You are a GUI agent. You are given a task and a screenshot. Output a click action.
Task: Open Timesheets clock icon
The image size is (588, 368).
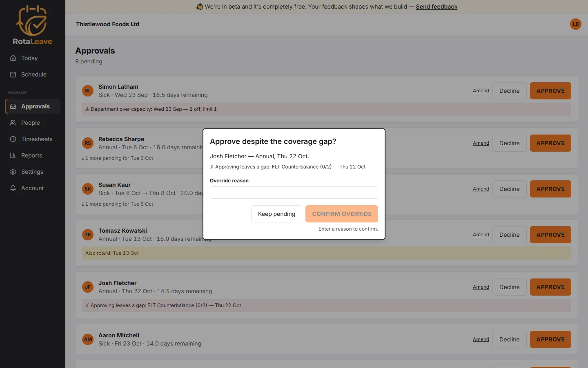(x=13, y=139)
